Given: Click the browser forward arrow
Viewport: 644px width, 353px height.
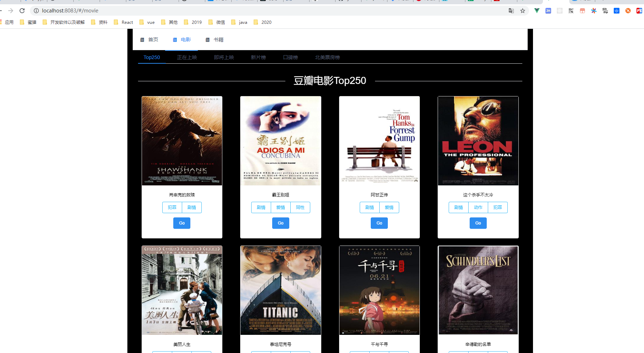Looking at the screenshot, I should click(x=11, y=11).
